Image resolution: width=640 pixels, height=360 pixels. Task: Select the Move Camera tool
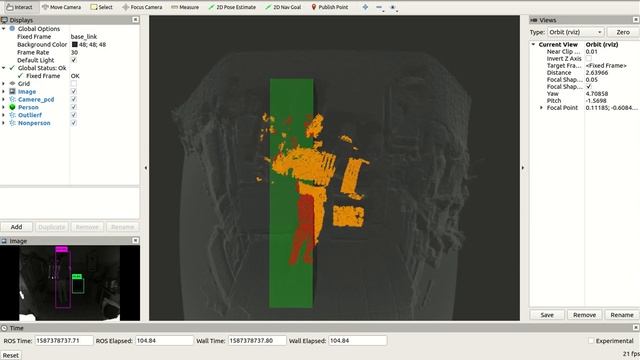(62, 7)
